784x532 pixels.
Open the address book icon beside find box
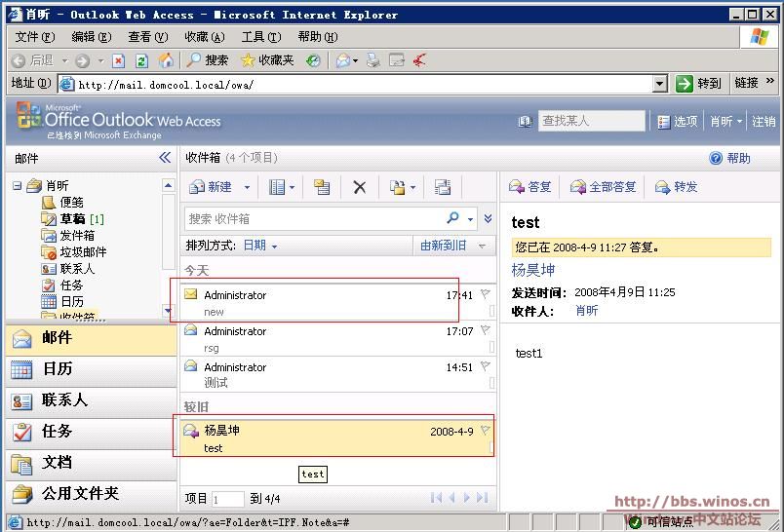pos(525,122)
